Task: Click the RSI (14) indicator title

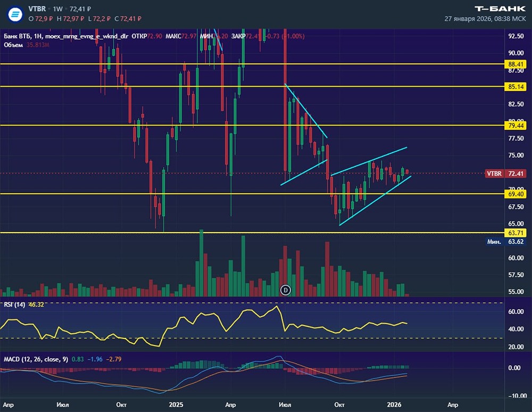Action: (x=14, y=304)
